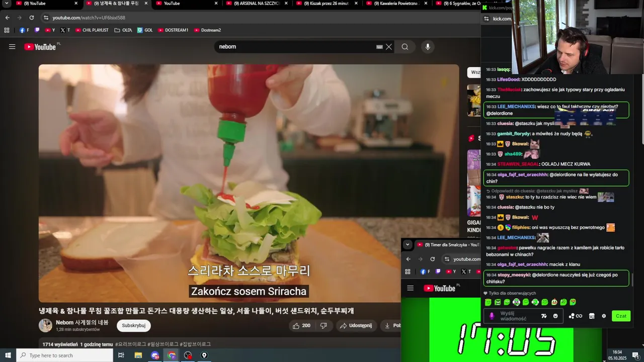The width and height of the screenshot is (644, 362).
Task: Open channel points bubble icon in chat
Action: tap(575, 316)
